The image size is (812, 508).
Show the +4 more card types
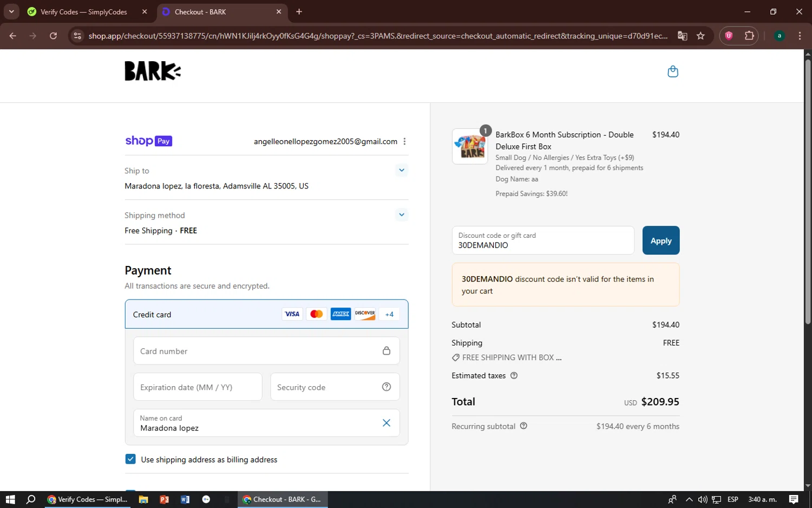click(389, 314)
